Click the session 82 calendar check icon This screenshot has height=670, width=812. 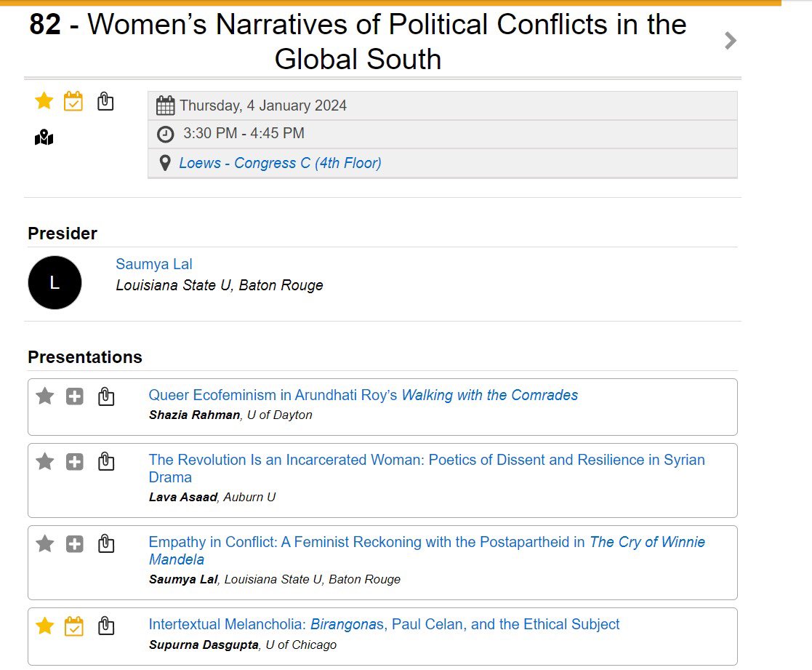pos(73,101)
